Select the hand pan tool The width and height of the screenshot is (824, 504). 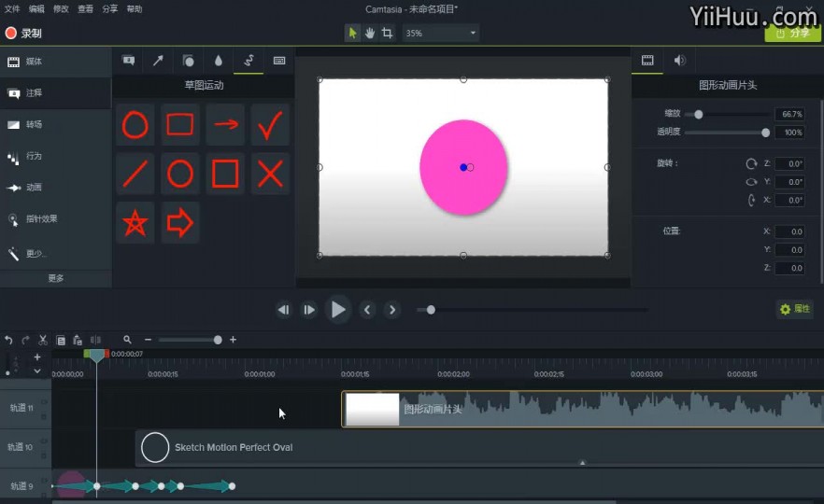pos(370,33)
